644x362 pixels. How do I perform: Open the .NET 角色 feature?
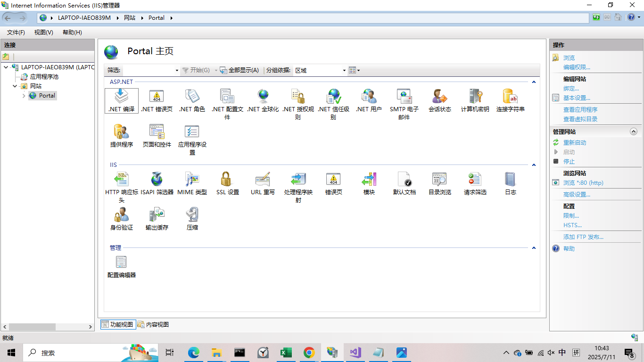coord(192,100)
